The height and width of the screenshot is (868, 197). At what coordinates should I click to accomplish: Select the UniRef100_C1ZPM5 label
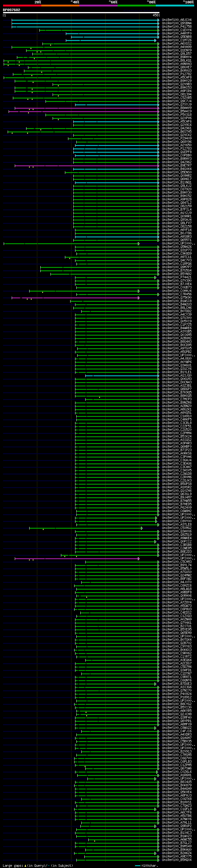177,765
